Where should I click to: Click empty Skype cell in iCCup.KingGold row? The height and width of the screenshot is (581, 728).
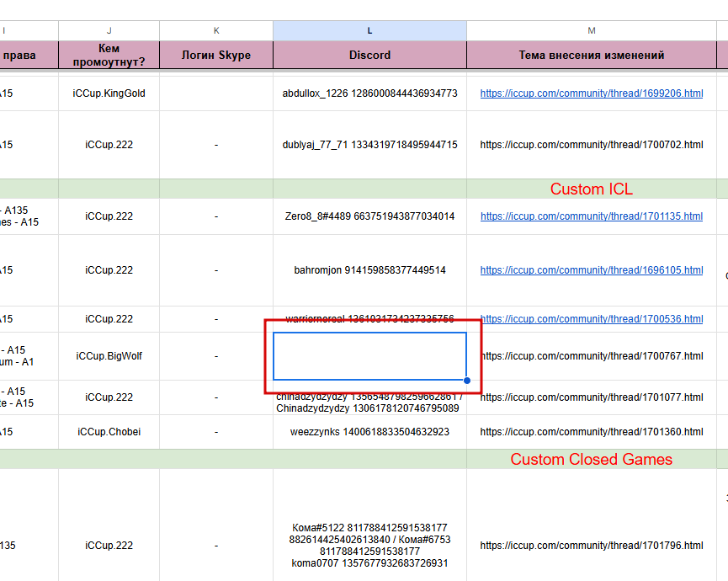pos(216,93)
